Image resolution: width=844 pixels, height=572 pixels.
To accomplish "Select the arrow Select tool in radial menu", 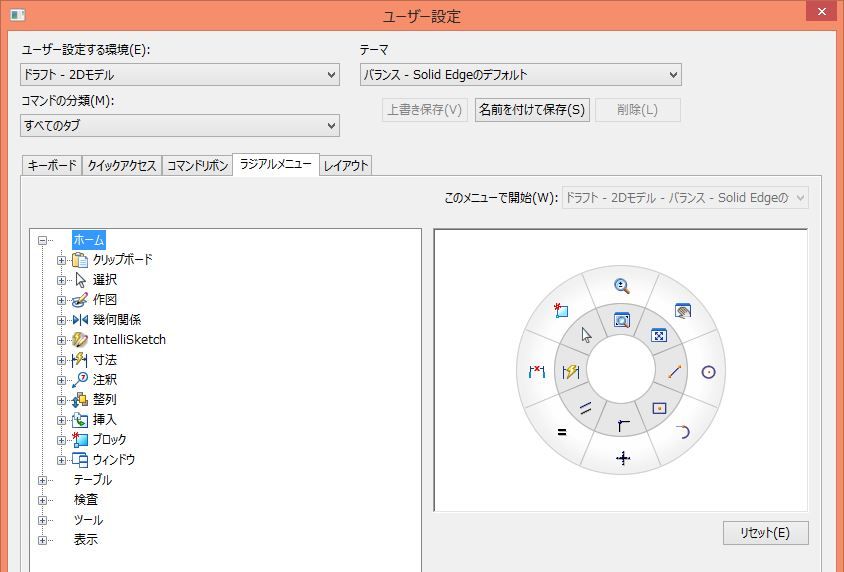I will [586, 335].
